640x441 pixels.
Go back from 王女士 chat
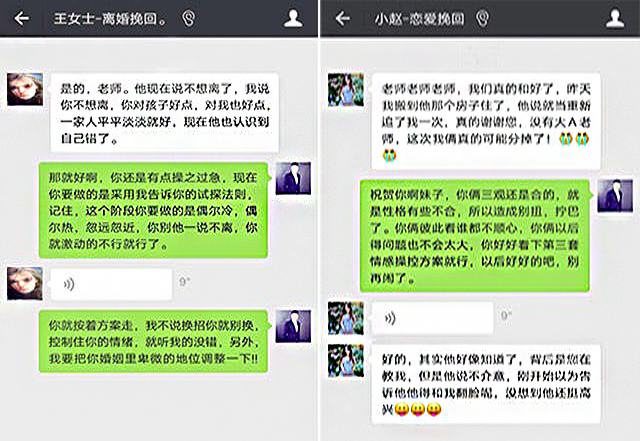[21, 18]
